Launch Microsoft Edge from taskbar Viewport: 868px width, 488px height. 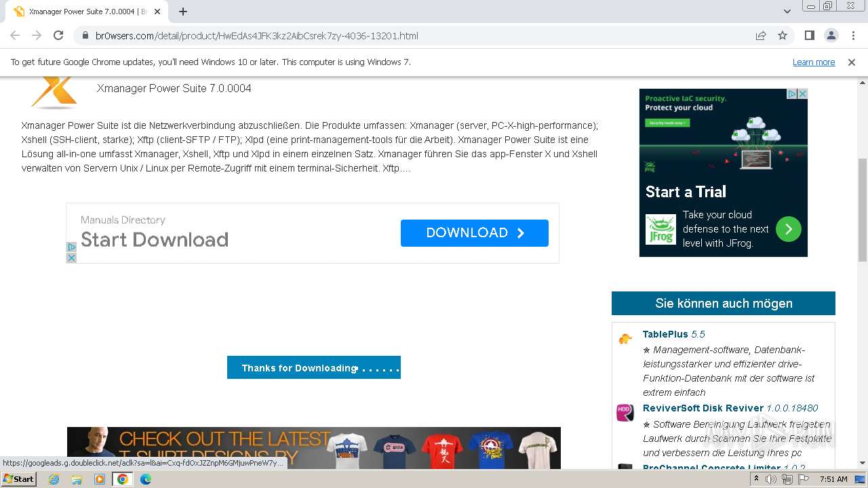[x=146, y=479]
